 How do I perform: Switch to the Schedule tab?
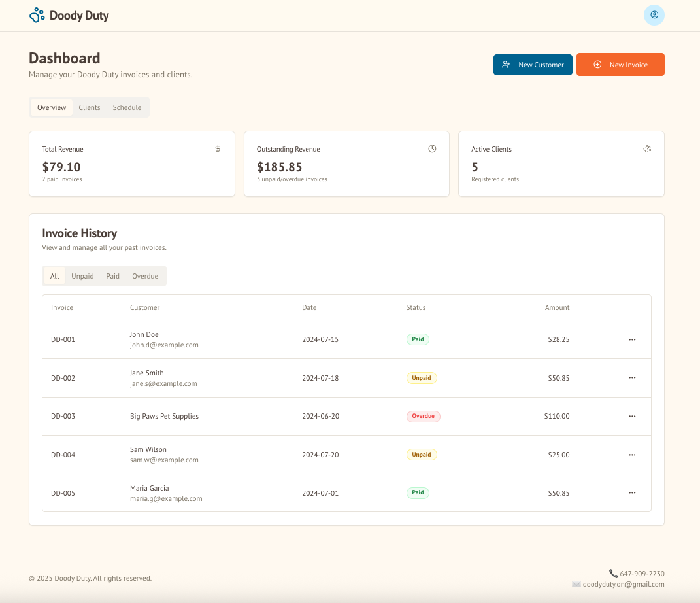pyautogui.click(x=127, y=107)
